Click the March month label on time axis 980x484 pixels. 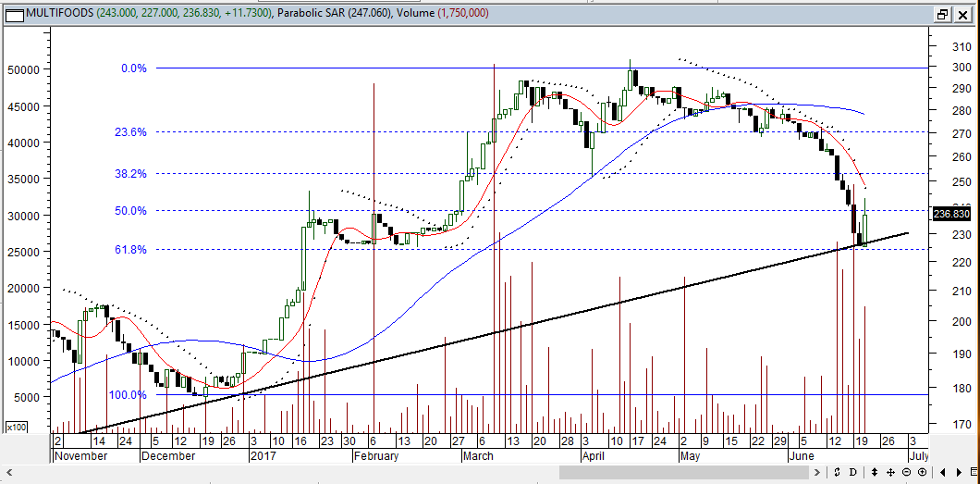(x=480, y=456)
